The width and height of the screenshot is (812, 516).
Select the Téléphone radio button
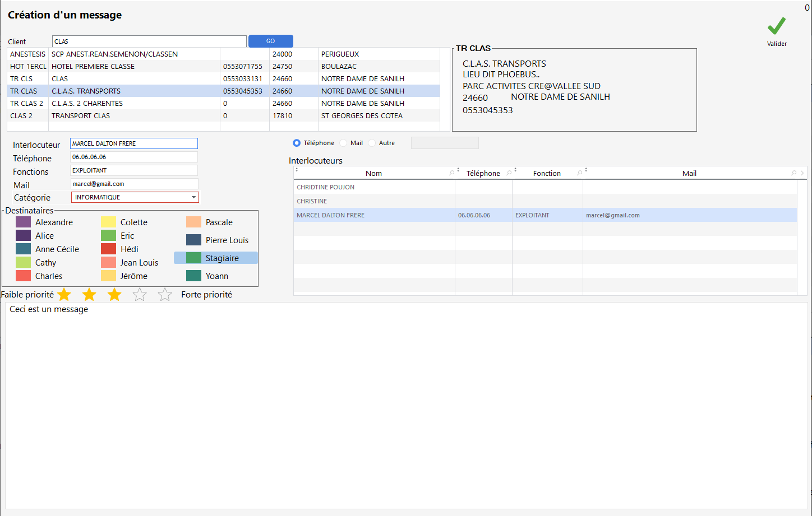tap(297, 143)
